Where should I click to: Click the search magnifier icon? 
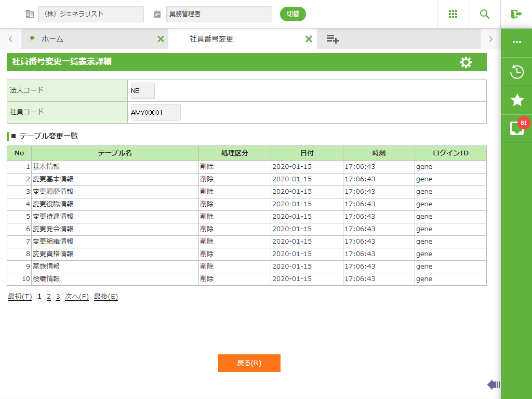tap(485, 14)
